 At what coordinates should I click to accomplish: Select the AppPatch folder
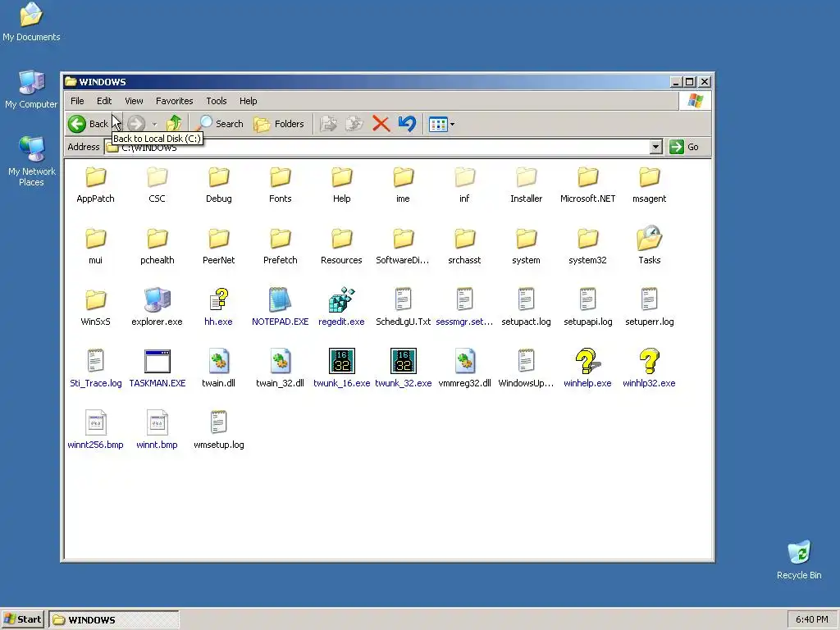[x=95, y=185]
